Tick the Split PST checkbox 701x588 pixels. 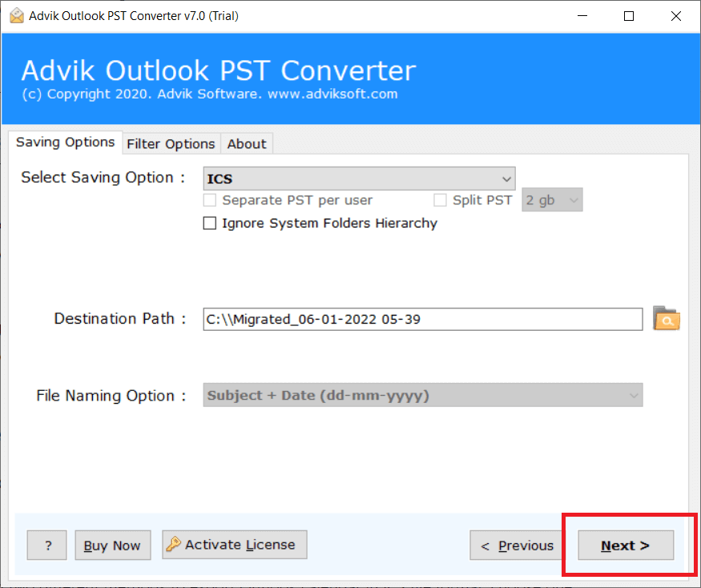click(x=440, y=200)
